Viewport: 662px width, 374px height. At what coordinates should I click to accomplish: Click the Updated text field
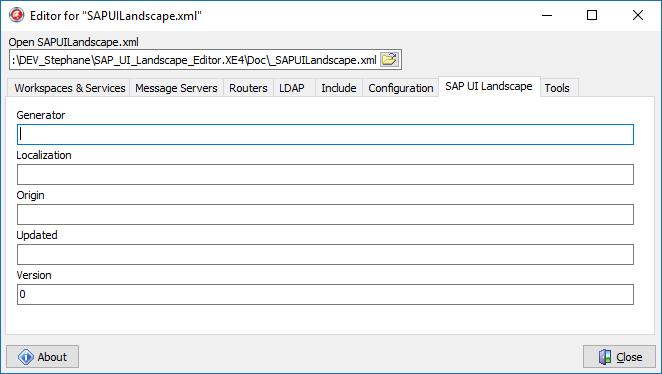pyautogui.click(x=325, y=255)
